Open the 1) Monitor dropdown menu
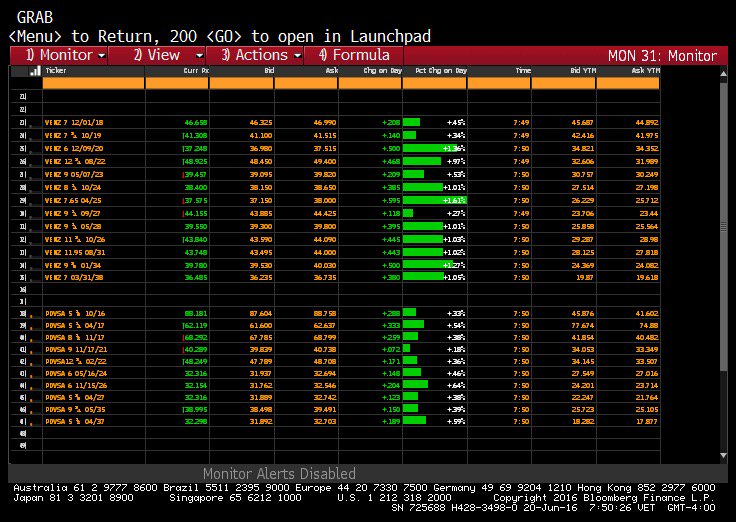The image size is (736, 522). (59, 55)
